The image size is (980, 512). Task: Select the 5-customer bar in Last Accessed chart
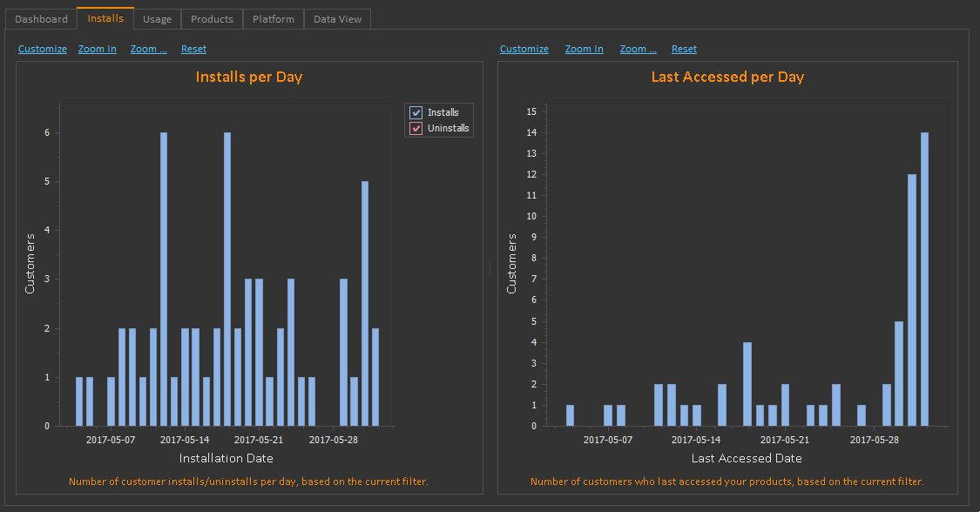[x=899, y=374]
